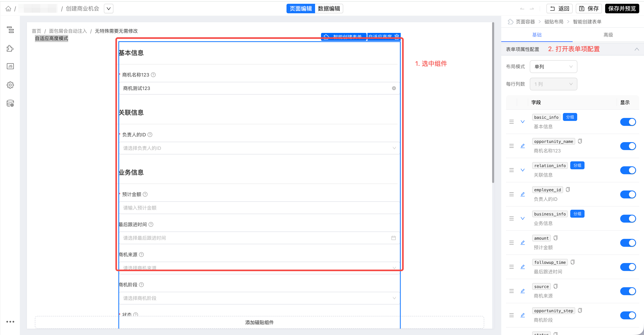Click help icon beside 商机阶段

pos(141,285)
